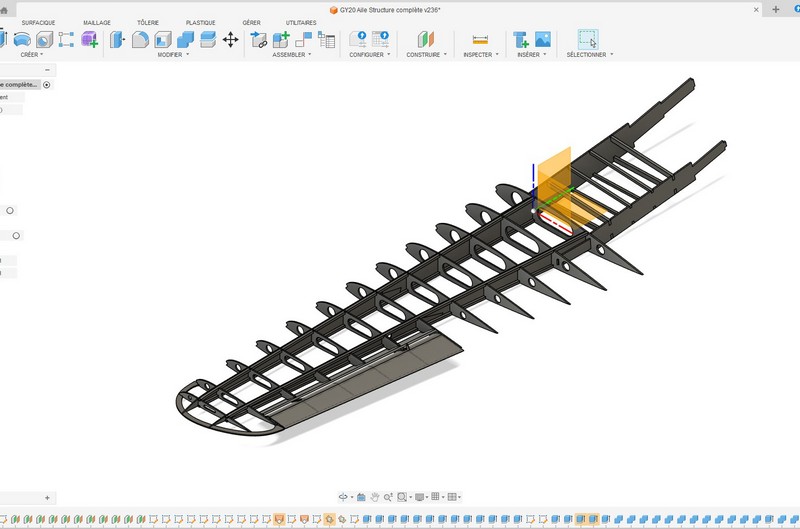Select the Move/Copy arrows tool
This screenshot has width=800, height=529.
point(230,39)
